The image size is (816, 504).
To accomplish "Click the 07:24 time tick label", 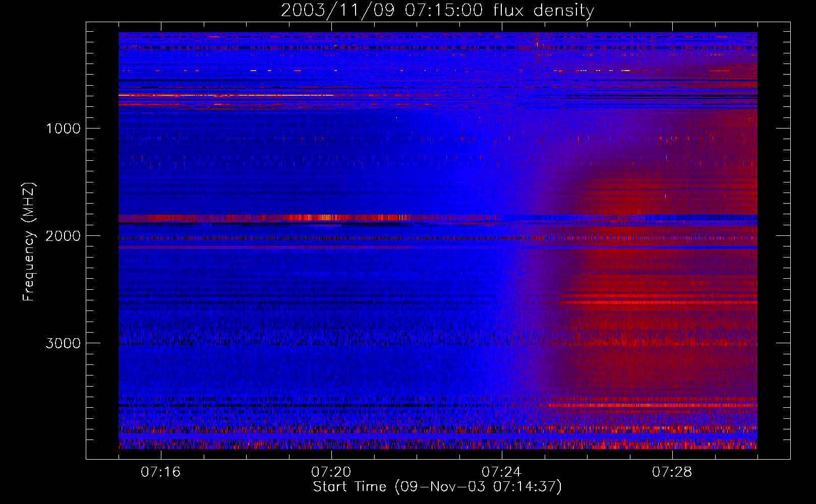I will pyautogui.click(x=502, y=472).
